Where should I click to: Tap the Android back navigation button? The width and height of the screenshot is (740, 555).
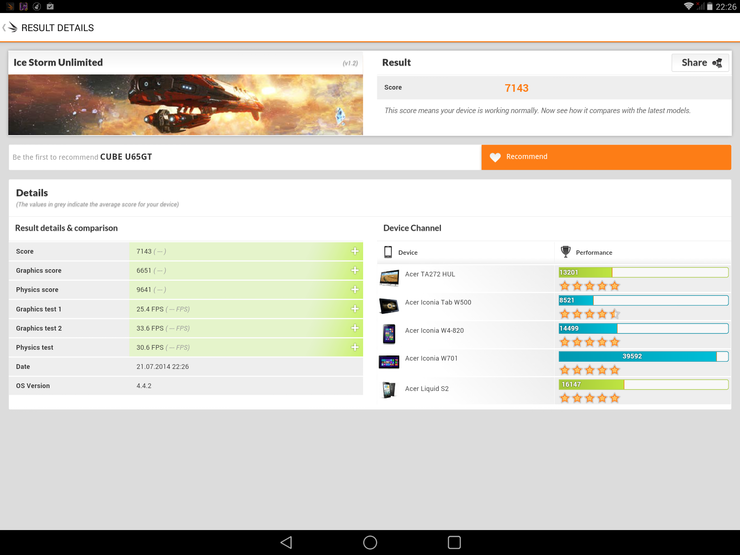tap(286, 542)
